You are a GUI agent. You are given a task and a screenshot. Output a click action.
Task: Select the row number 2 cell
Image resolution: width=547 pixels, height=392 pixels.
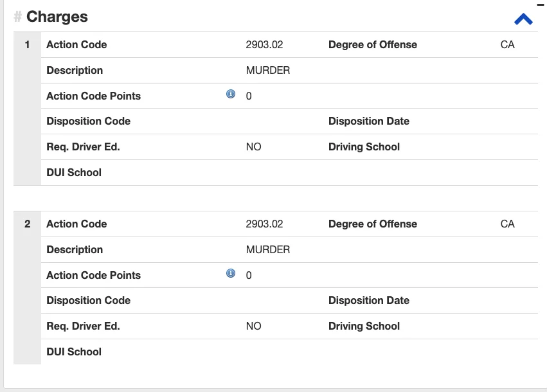point(27,224)
